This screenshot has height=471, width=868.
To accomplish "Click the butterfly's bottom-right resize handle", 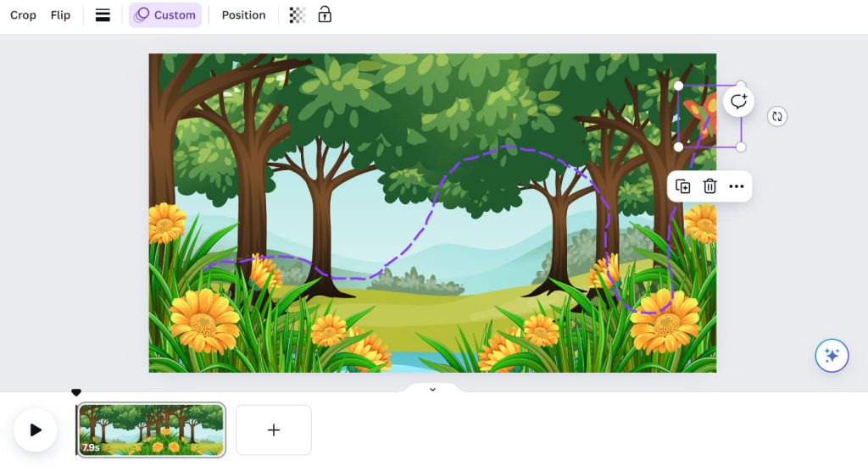I will [x=741, y=147].
